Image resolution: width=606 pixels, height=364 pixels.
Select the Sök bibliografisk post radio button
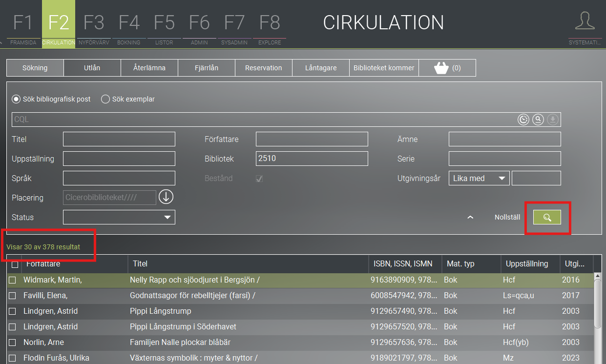[x=16, y=99]
